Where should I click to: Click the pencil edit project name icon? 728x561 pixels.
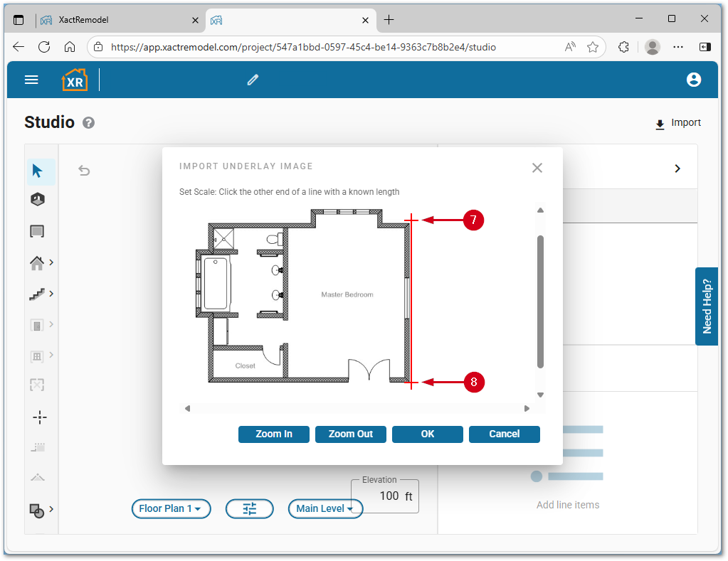tap(253, 80)
